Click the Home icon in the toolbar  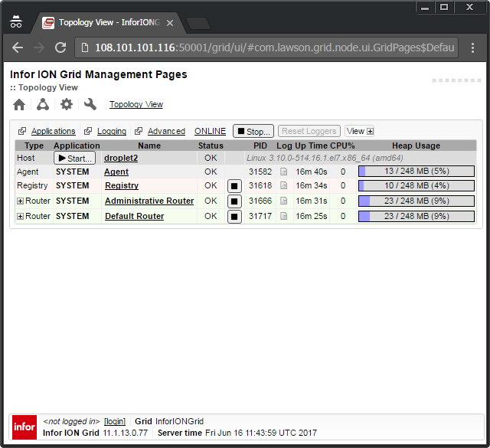click(x=20, y=104)
